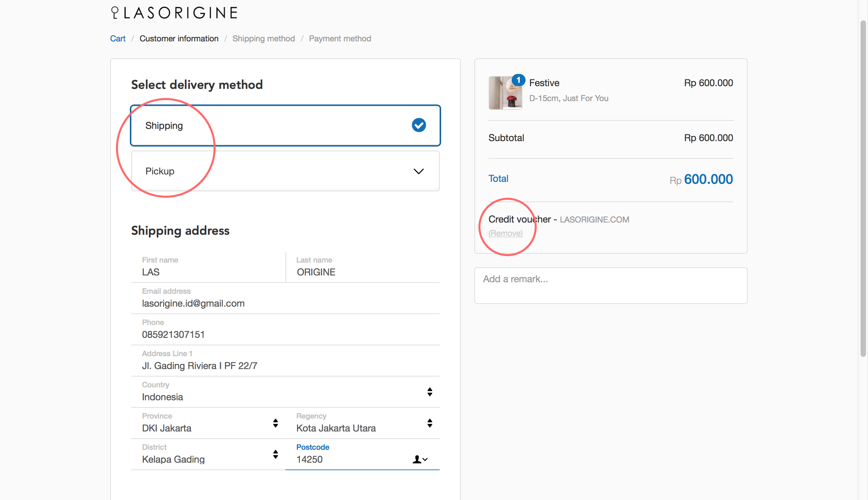
Task: Click the LASORIGINE.COM voucher code
Action: (594, 219)
